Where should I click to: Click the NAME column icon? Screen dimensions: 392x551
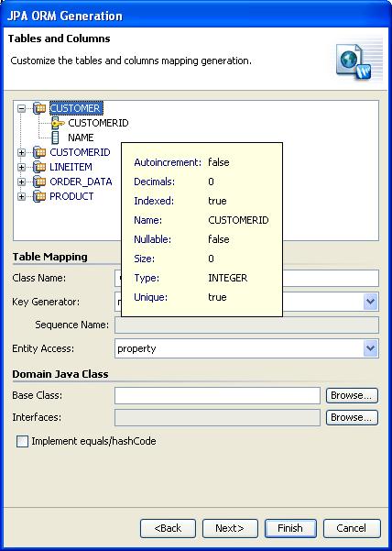55,138
